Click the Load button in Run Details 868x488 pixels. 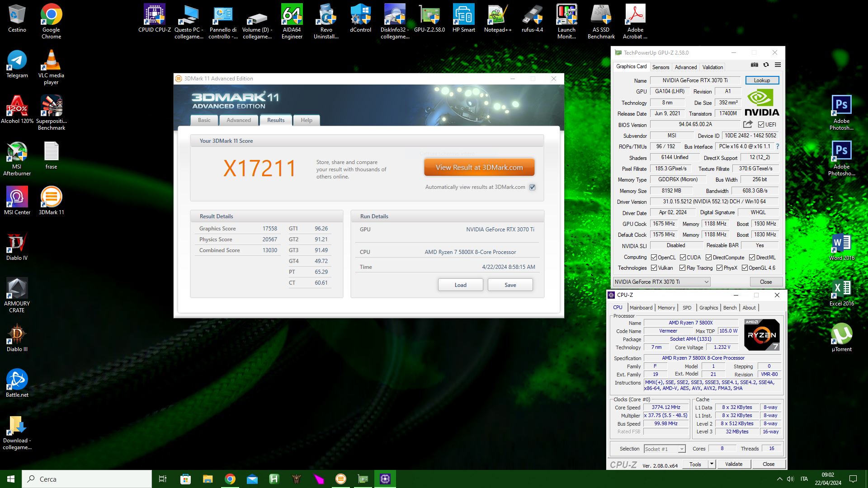click(x=460, y=285)
